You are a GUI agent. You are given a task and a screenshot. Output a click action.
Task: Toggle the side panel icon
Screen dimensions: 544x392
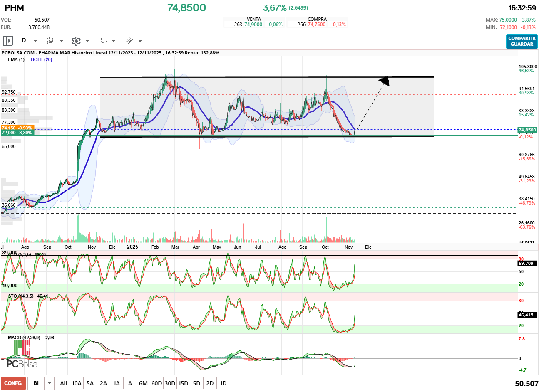8,41
